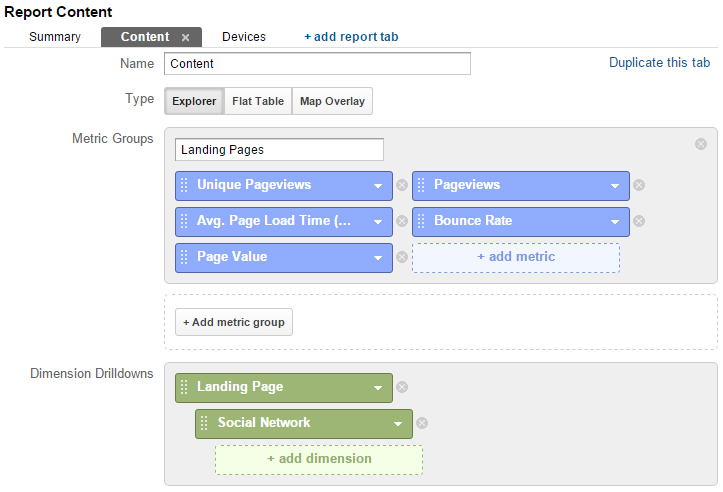Select the Map Overlay report type
The image size is (723, 492).
[x=332, y=101]
